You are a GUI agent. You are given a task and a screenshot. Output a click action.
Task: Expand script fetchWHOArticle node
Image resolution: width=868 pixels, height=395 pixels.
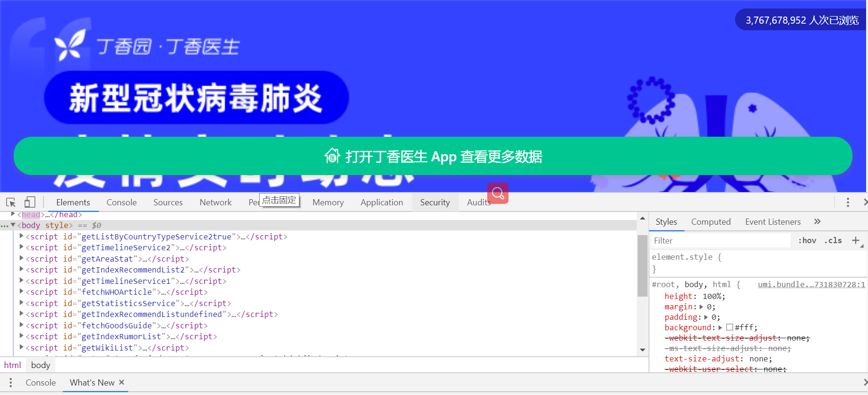[21, 291]
